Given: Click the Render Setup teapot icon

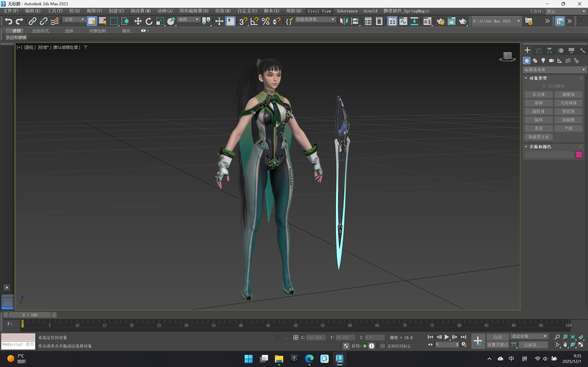Looking at the screenshot, I should click(440, 21).
